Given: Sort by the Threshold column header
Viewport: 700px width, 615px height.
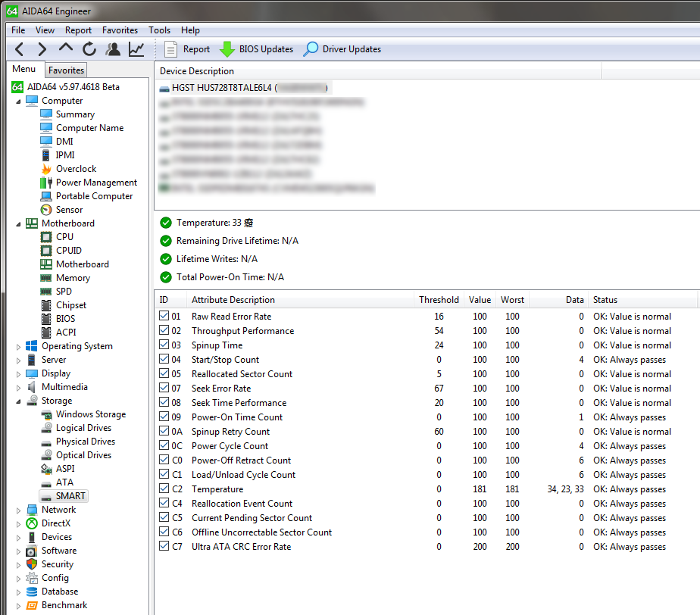Looking at the screenshot, I should 439,300.
